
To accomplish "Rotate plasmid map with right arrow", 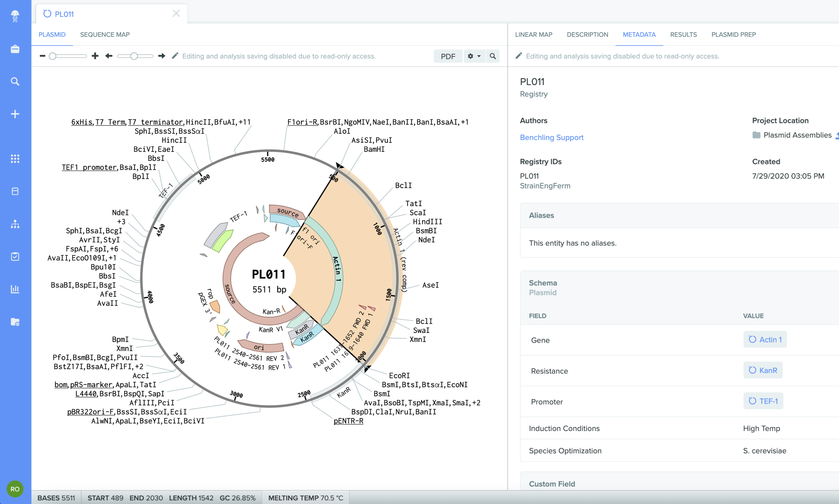I will (162, 56).
